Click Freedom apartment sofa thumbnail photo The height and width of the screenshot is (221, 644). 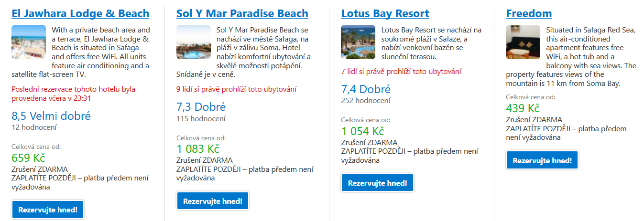(x=524, y=42)
